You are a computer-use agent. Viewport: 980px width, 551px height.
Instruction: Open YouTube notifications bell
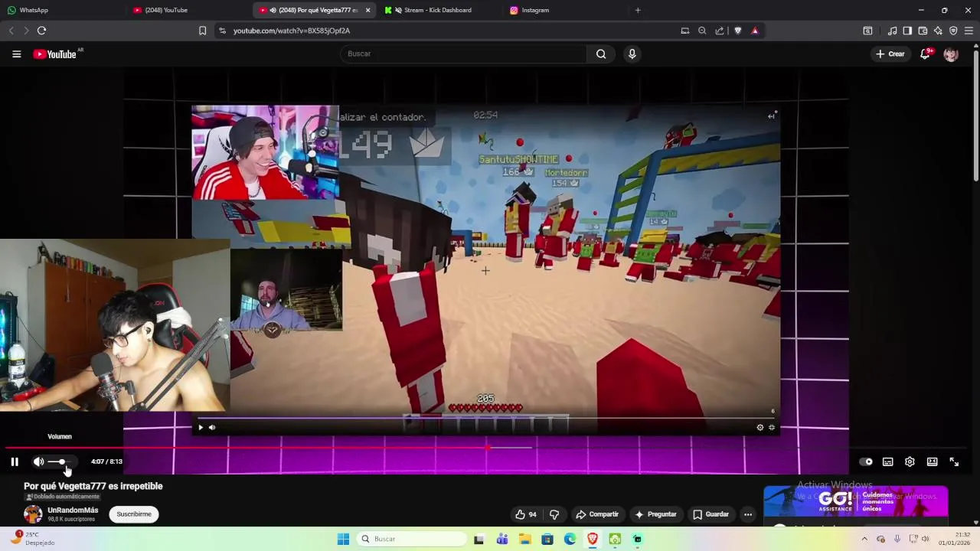[x=926, y=54]
